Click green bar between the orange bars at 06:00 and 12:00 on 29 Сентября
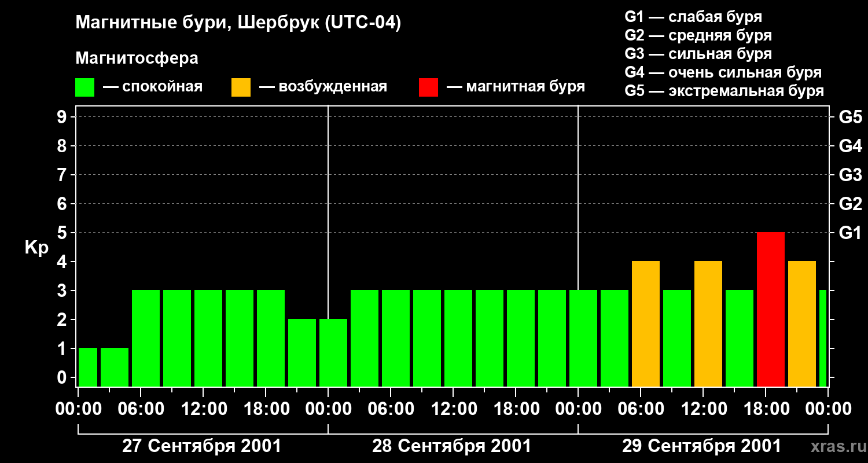Viewport: 868px width, 463px height. [677, 339]
